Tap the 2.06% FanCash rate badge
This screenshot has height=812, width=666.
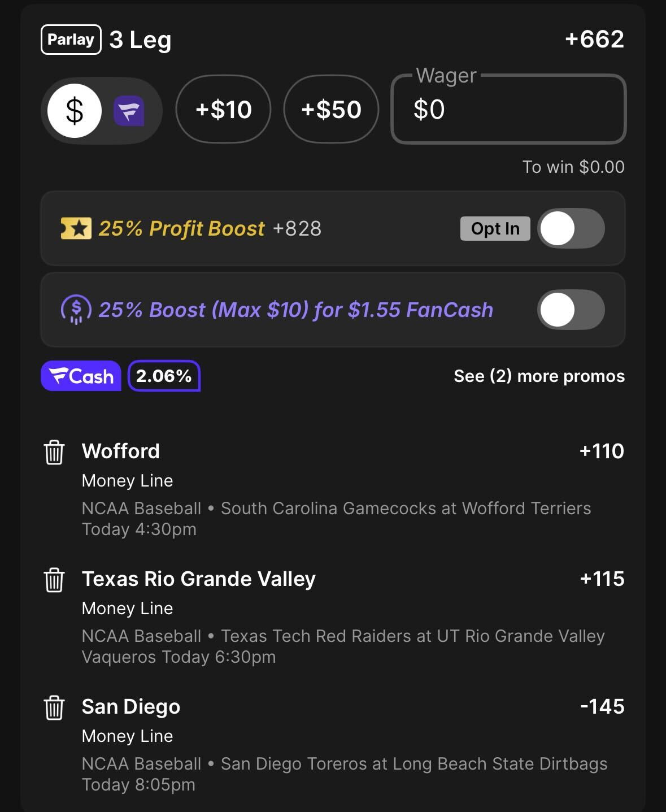164,376
